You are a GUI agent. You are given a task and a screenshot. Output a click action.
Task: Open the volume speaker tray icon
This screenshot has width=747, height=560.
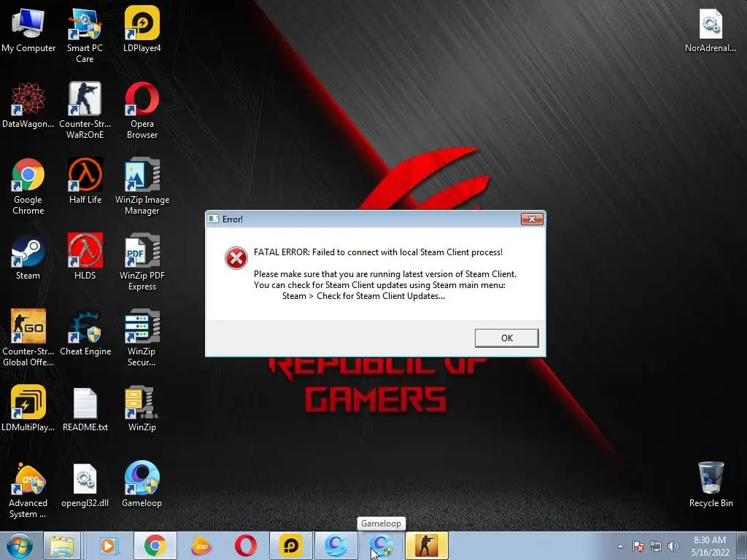tap(673, 546)
